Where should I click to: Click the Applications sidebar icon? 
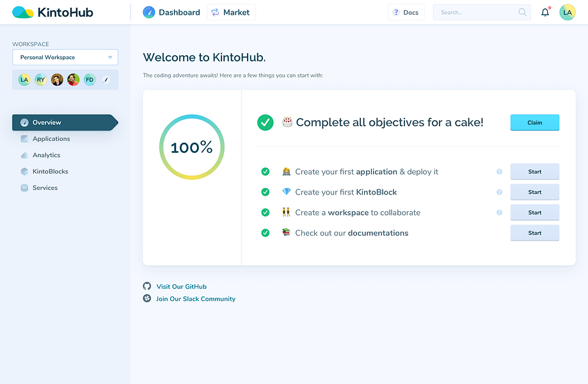click(24, 139)
